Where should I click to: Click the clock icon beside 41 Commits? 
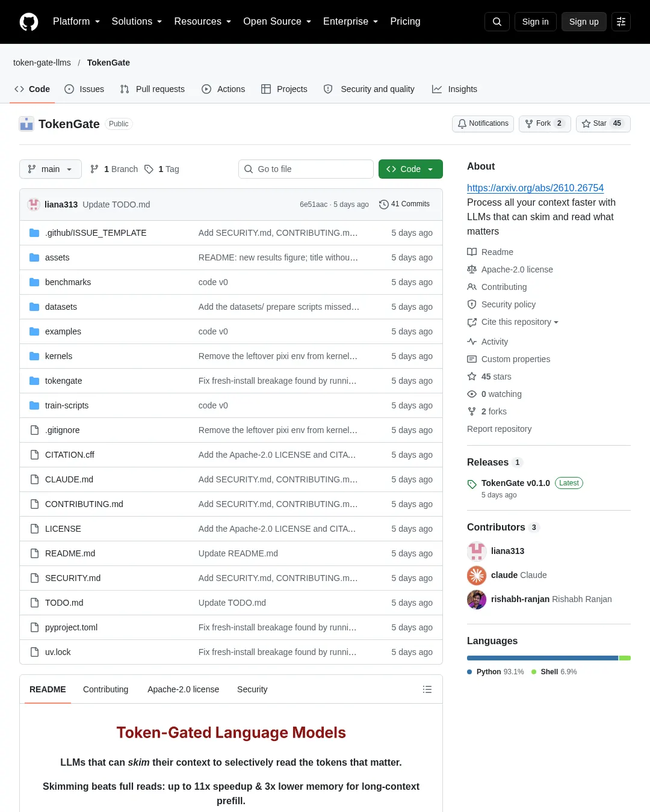(383, 205)
